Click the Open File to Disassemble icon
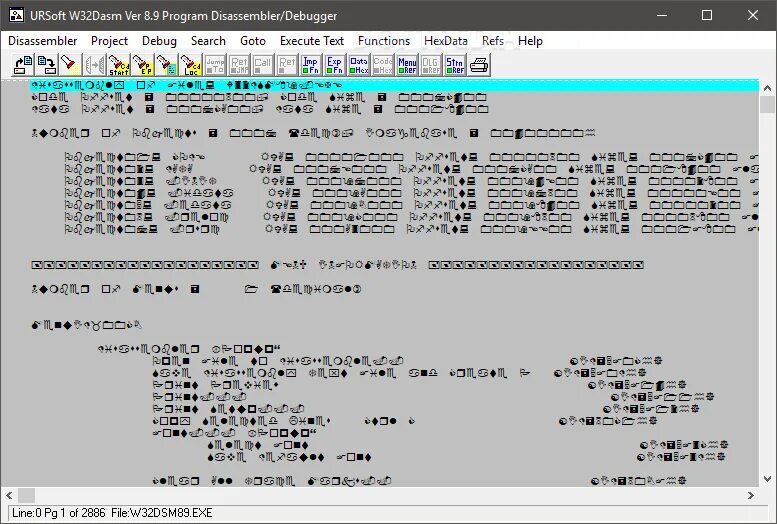The height and width of the screenshot is (524, 777). click(x=23, y=65)
